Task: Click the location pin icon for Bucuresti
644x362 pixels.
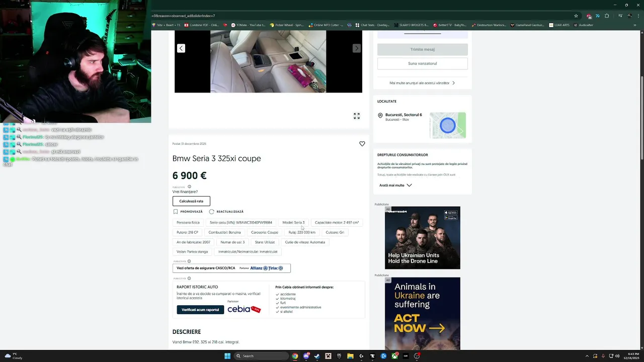Action: click(x=380, y=115)
